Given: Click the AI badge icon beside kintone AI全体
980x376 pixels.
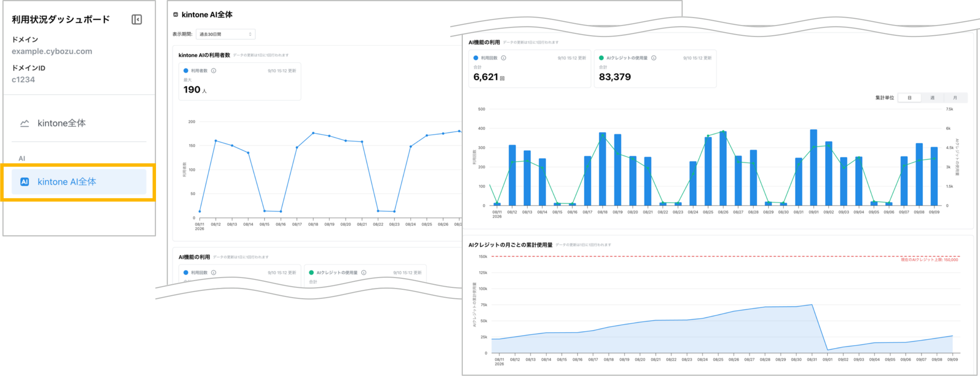Looking at the screenshot, I should (x=25, y=182).
